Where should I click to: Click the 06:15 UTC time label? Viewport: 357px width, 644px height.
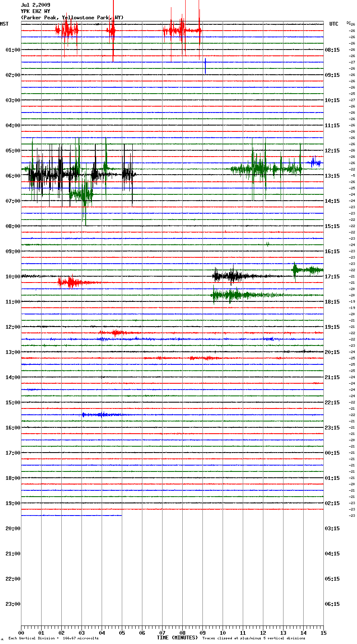click(x=332, y=604)
